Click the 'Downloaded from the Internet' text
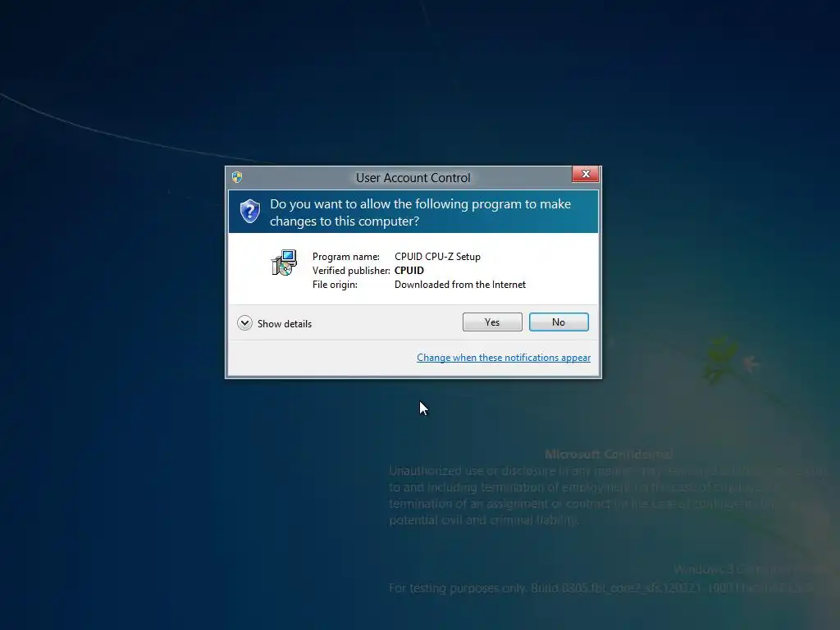 [x=459, y=285]
